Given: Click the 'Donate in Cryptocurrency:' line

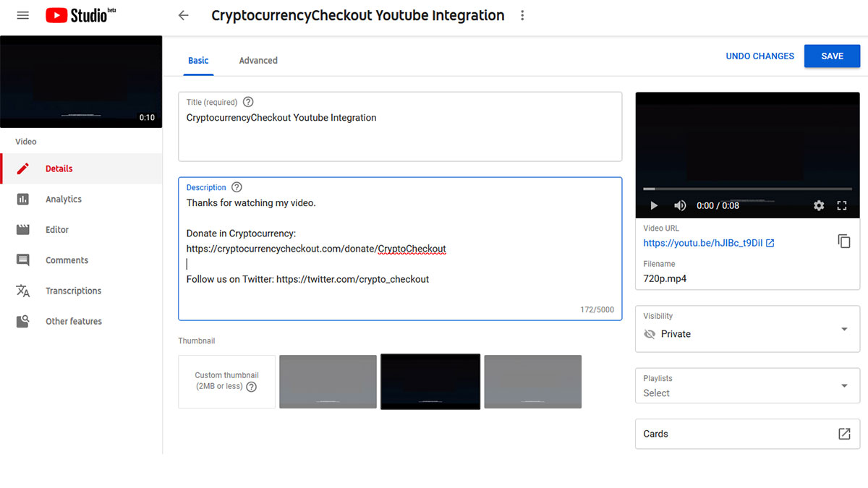Looking at the screenshot, I should [241, 234].
